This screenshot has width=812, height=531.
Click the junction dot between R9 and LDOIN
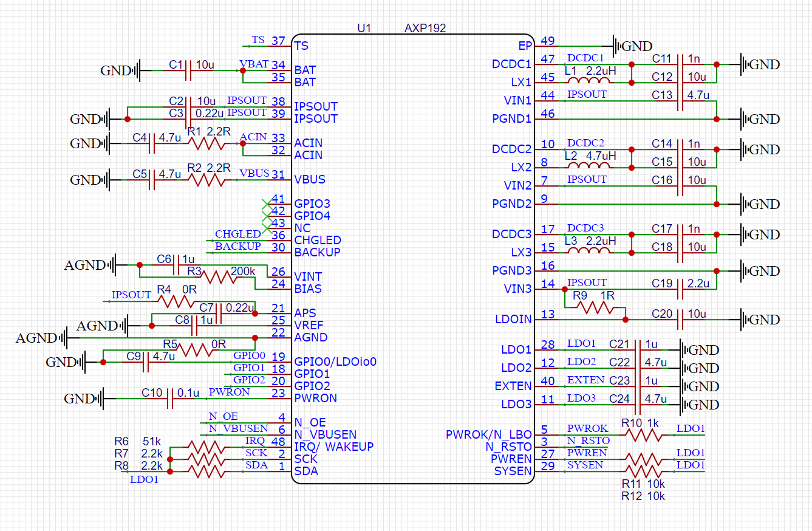(626, 320)
